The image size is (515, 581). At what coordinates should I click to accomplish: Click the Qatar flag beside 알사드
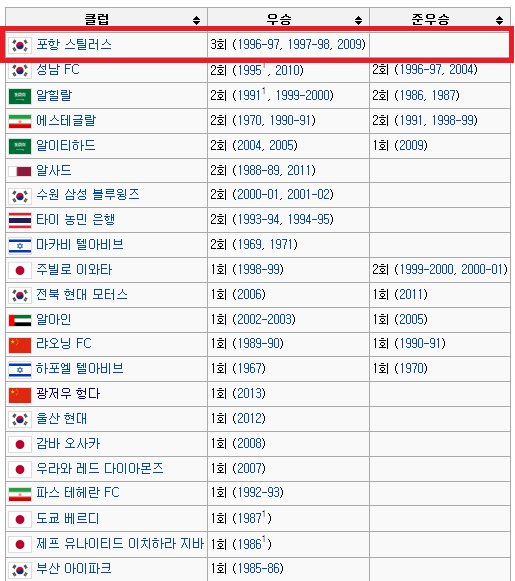pyautogui.click(x=20, y=171)
